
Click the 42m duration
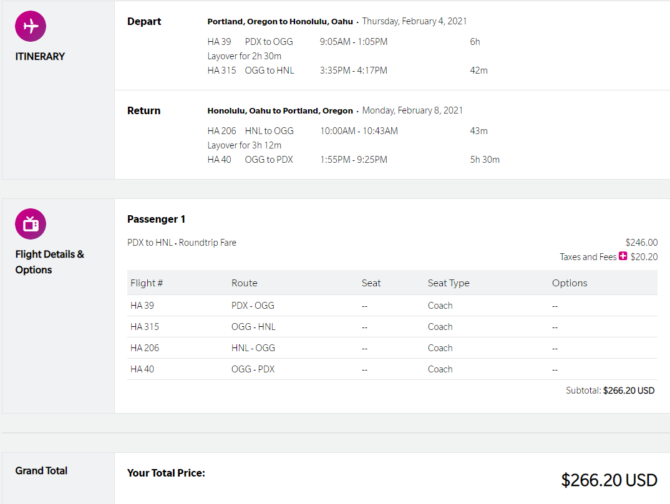(479, 70)
